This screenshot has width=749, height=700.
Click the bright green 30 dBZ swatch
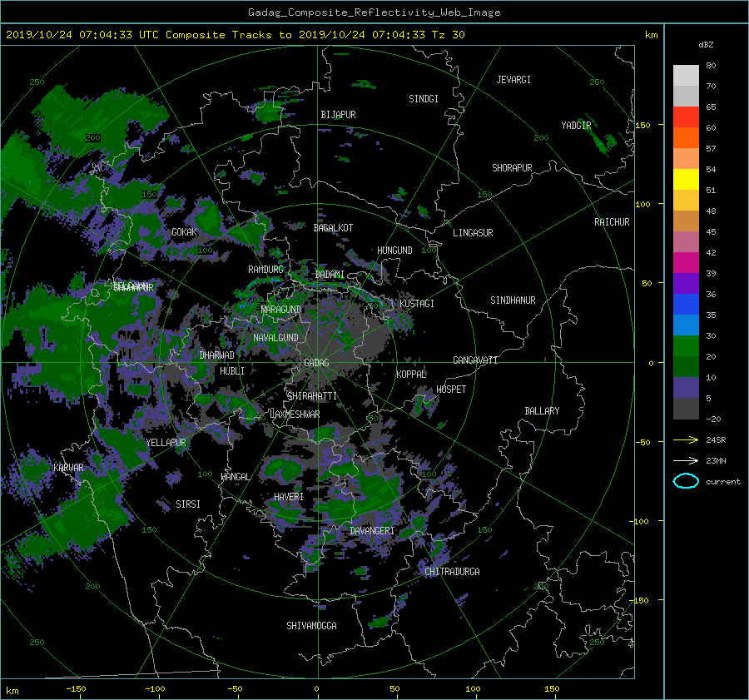pyautogui.click(x=686, y=346)
